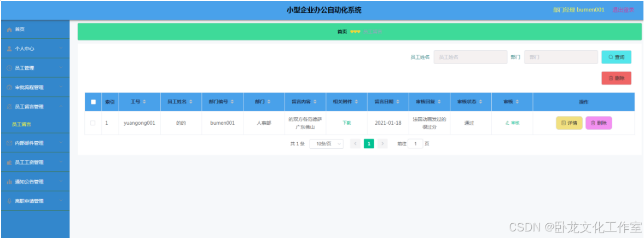This screenshot has width=644, height=238.
Task: Click the 2021-01-18 date cell
Action: pyautogui.click(x=388, y=123)
